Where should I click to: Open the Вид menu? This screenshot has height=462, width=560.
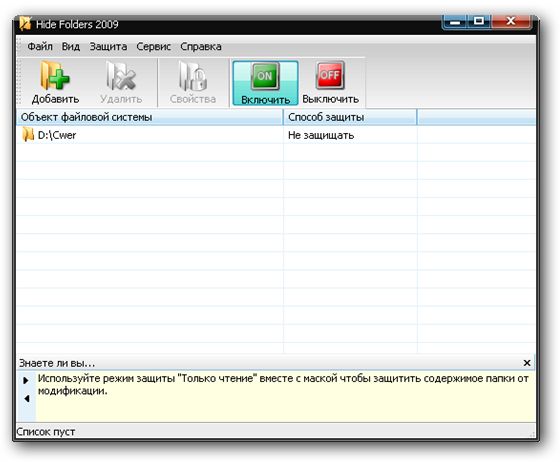pyautogui.click(x=71, y=46)
